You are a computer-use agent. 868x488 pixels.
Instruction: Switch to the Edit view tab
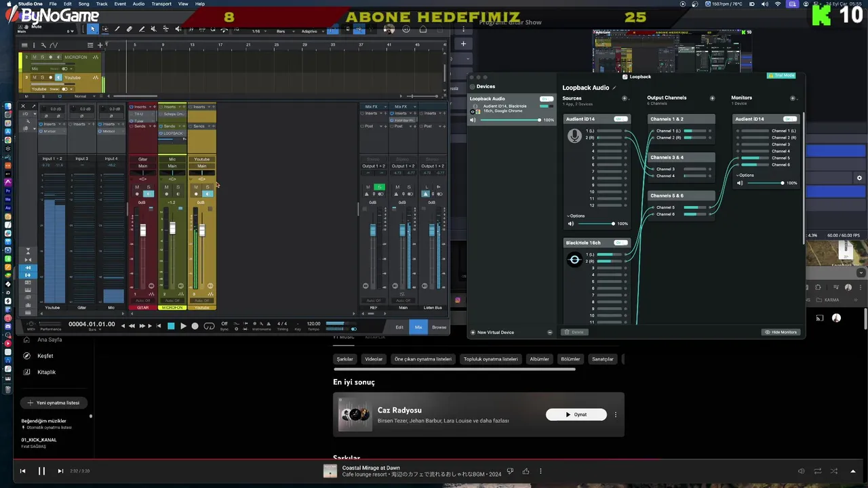(399, 327)
